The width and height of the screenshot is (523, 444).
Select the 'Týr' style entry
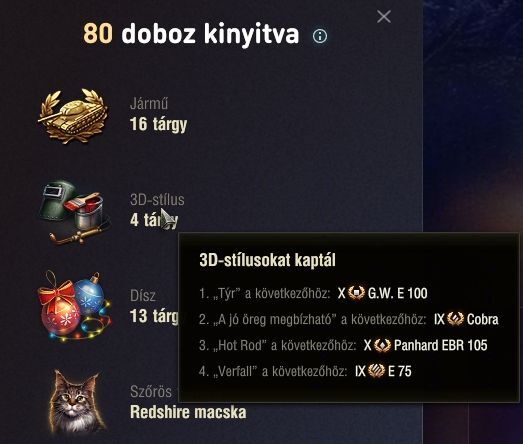pos(313,293)
